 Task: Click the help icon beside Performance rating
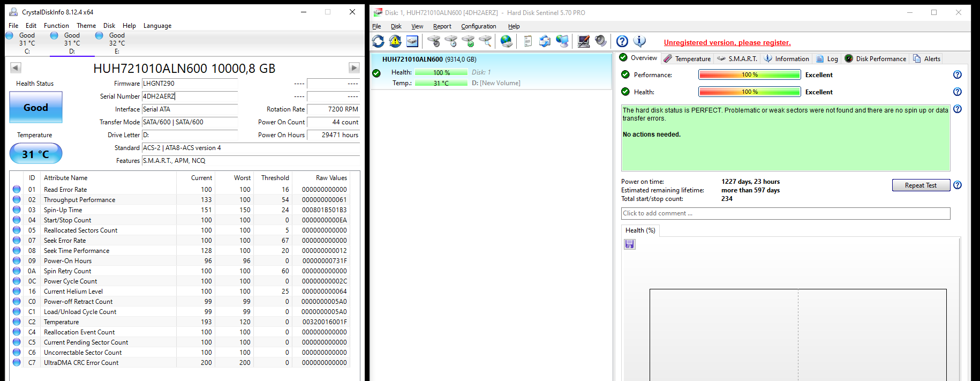click(958, 75)
